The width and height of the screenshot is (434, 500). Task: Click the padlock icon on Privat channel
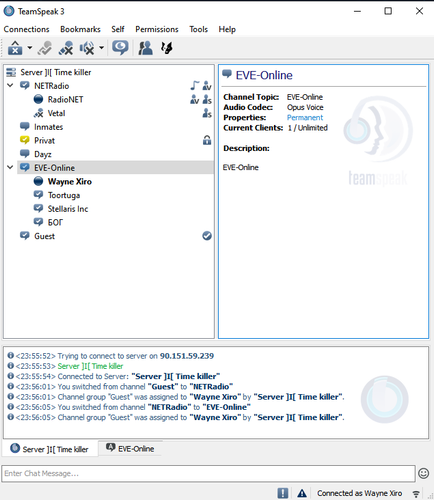(207, 140)
